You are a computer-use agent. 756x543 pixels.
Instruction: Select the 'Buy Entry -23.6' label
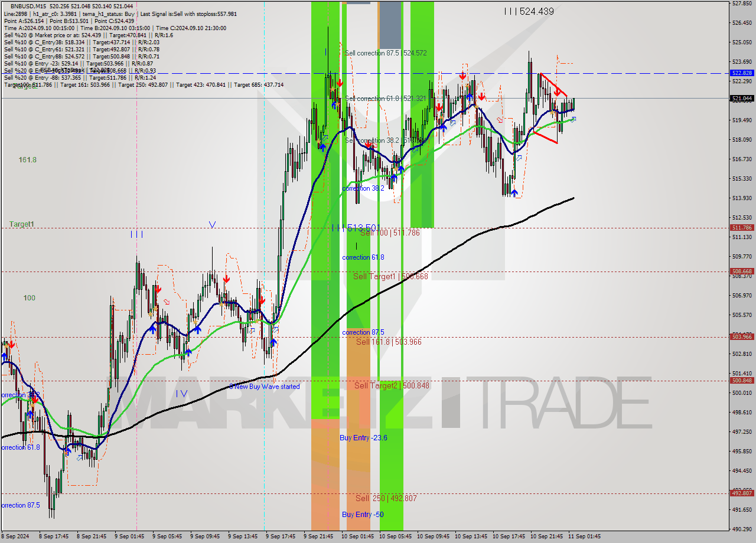click(x=363, y=437)
